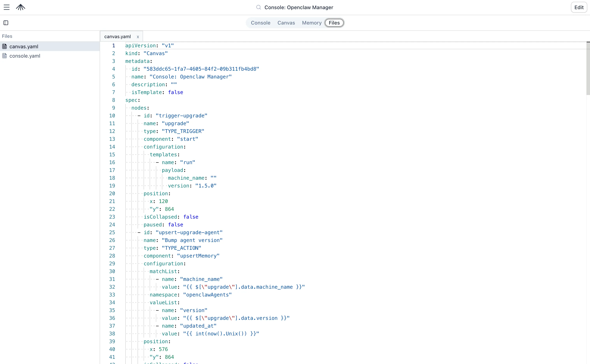This screenshot has width=590, height=364.
Task: Click component: "start" line
Action: [171, 139]
